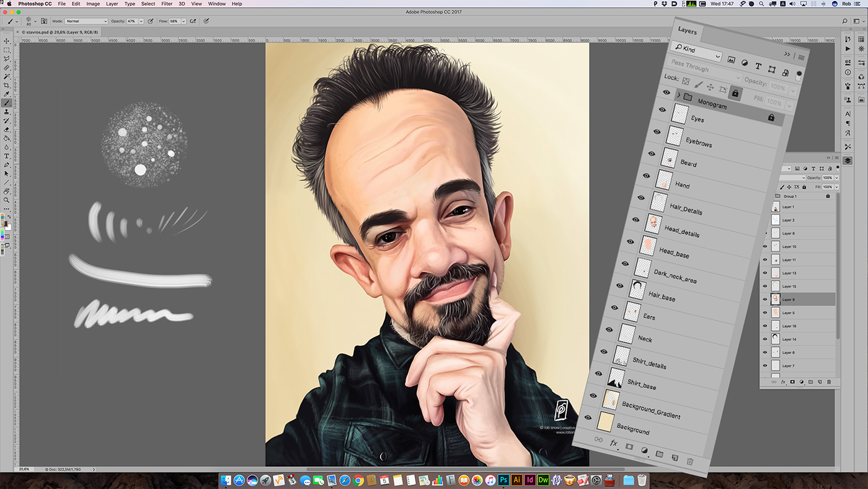Hide the Shirt_base layer

tap(598, 374)
